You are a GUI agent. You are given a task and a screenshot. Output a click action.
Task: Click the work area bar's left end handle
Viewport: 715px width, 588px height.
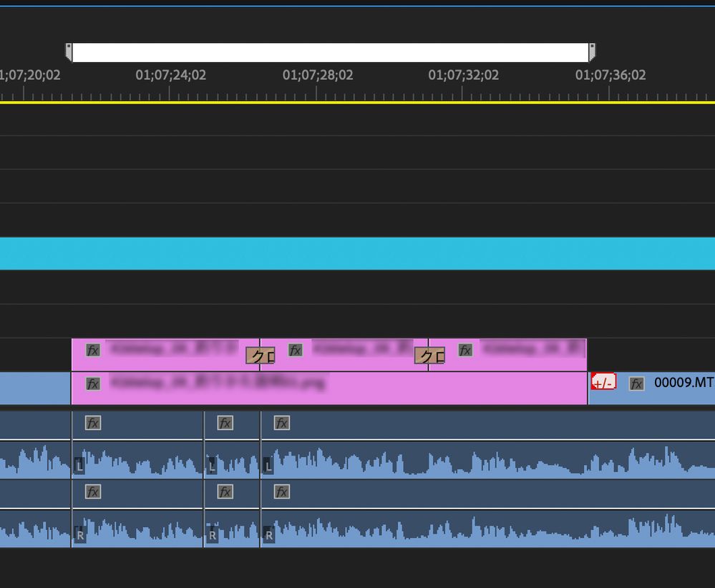click(69, 52)
